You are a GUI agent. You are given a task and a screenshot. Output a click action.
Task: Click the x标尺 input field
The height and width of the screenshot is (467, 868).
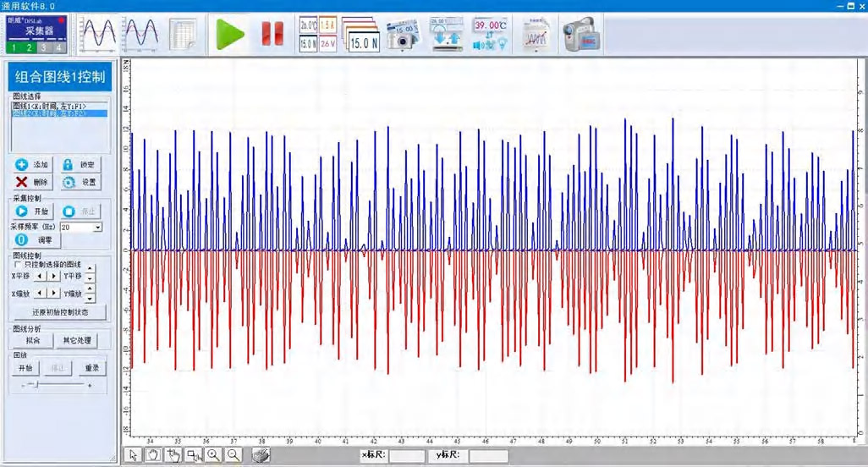click(407, 456)
